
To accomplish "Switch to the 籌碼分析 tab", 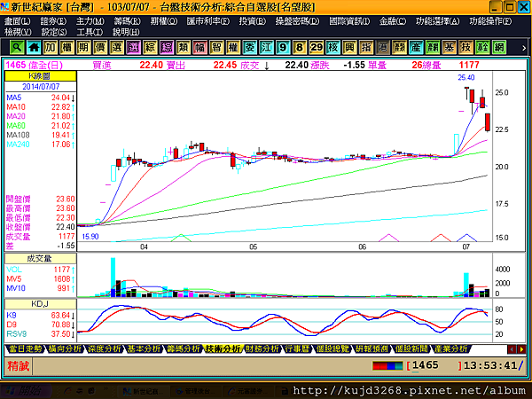I will coord(184,348).
